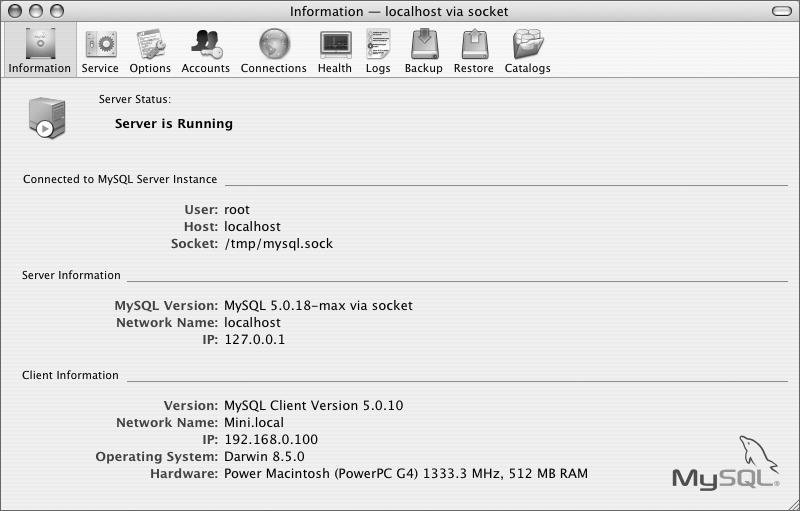
Task: Go to the Accounts section
Action: [206, 49]
